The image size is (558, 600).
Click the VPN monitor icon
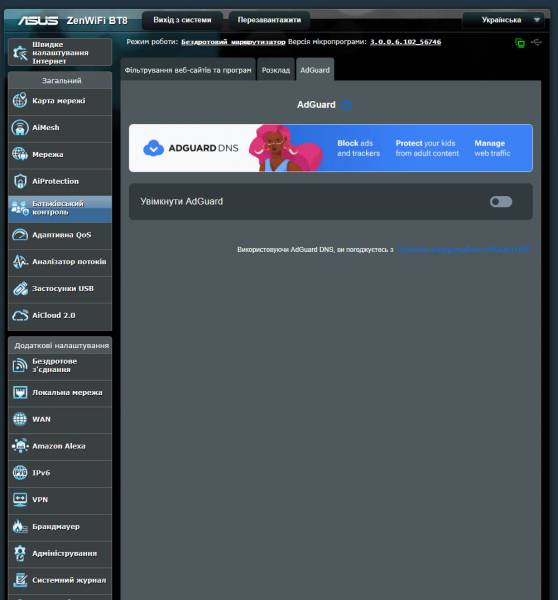pos(20,499)
